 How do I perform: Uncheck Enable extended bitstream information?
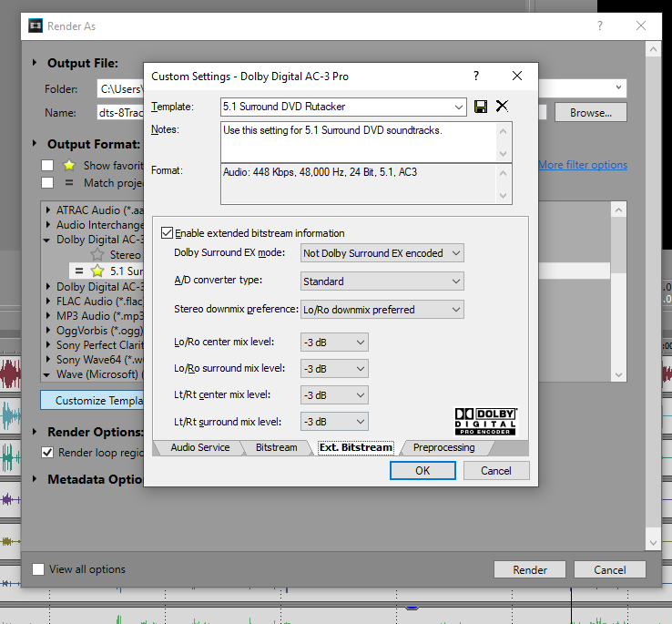point(167,233)
